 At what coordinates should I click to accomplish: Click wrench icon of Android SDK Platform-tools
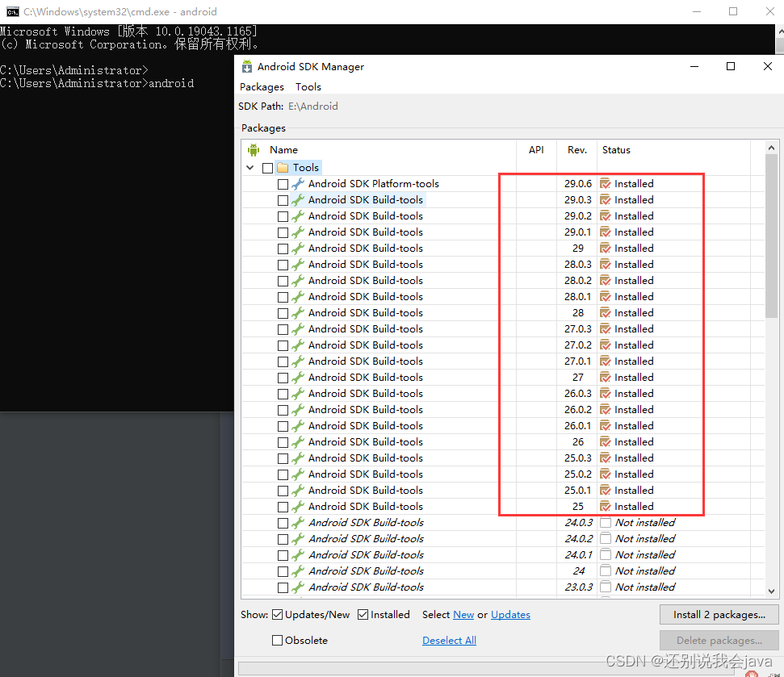[x=298, y=184]
